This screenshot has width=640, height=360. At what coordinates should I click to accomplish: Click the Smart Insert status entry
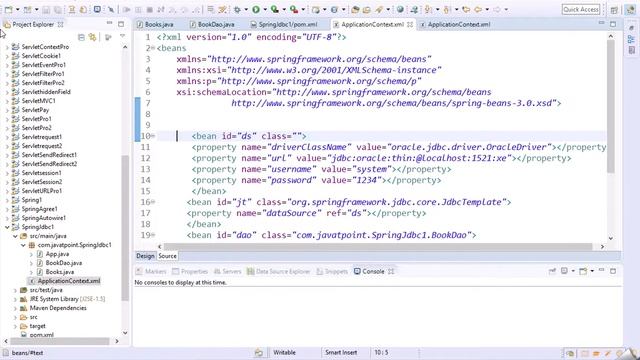(x=341, y=353)
